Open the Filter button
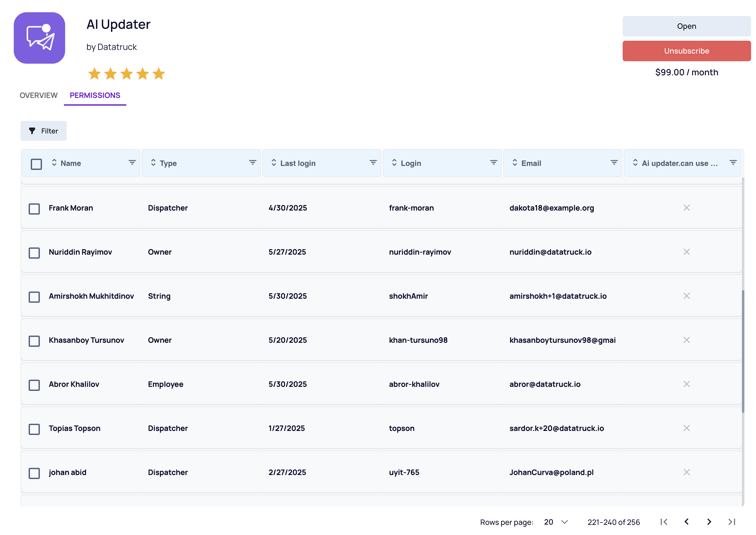The height and width of the screenshot is (535, 756). (43, 131)
